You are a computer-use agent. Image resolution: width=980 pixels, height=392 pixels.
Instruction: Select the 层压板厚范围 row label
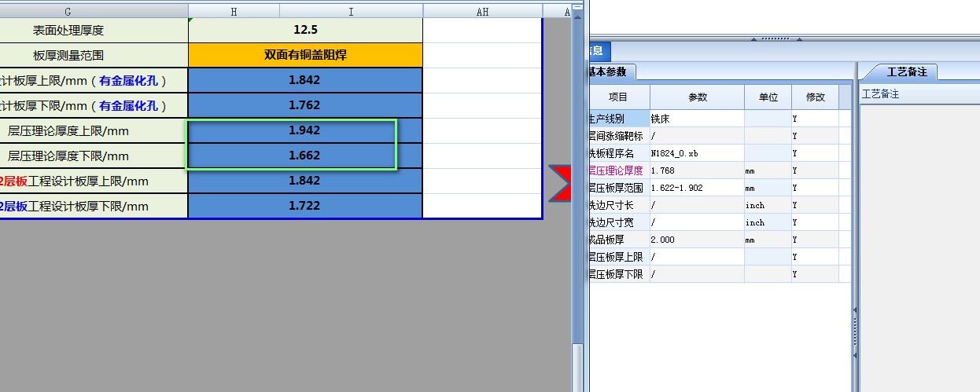click(x=619, y=188)
